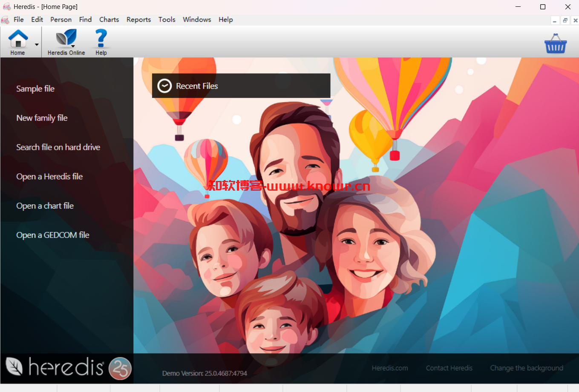The image size is (579, 392).
Task: Click the Home toolbar icon
Action: point(18,38)
